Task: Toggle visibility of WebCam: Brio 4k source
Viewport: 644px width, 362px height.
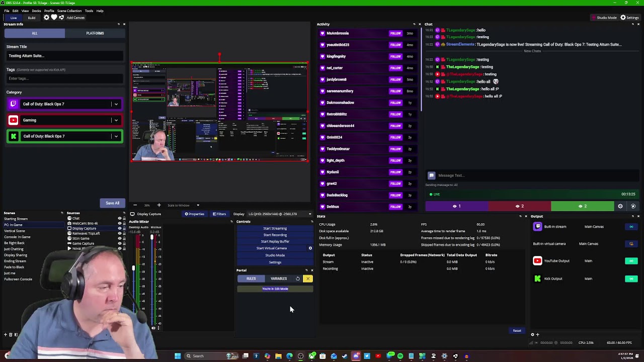Action: coord(120,224)
